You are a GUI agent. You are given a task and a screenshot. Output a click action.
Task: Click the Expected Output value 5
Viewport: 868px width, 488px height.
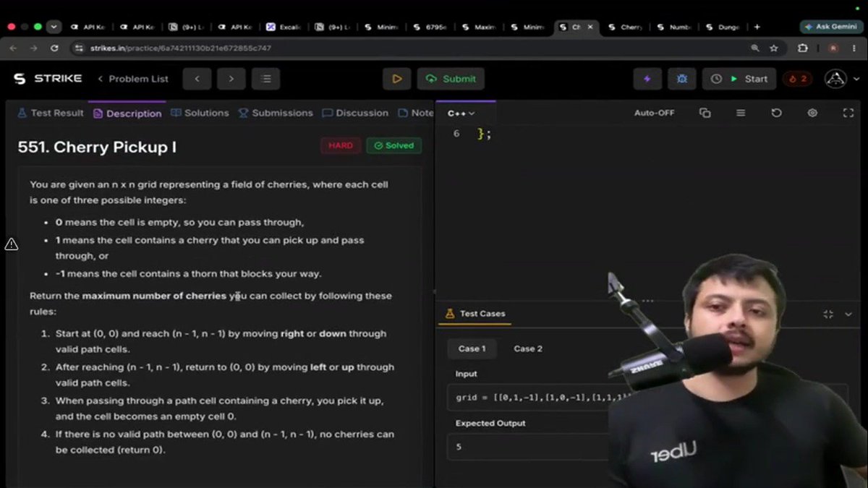(x=459, y=447)
